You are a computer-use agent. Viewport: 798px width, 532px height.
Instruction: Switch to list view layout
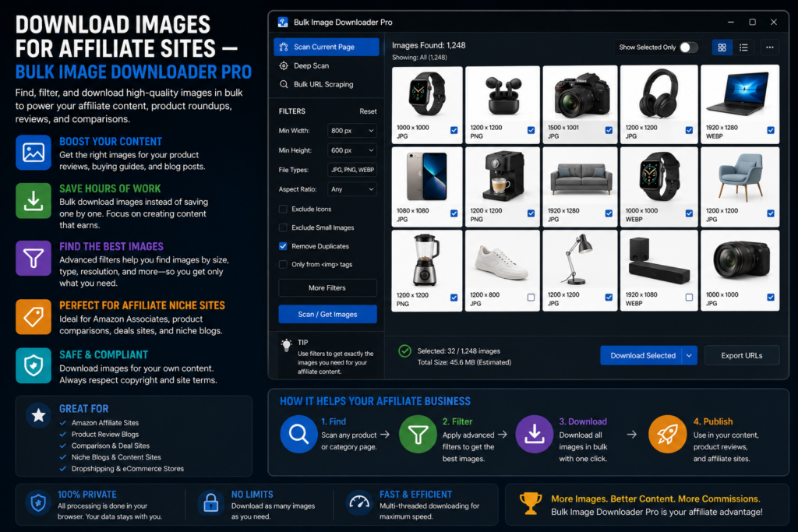click(743, 48)
